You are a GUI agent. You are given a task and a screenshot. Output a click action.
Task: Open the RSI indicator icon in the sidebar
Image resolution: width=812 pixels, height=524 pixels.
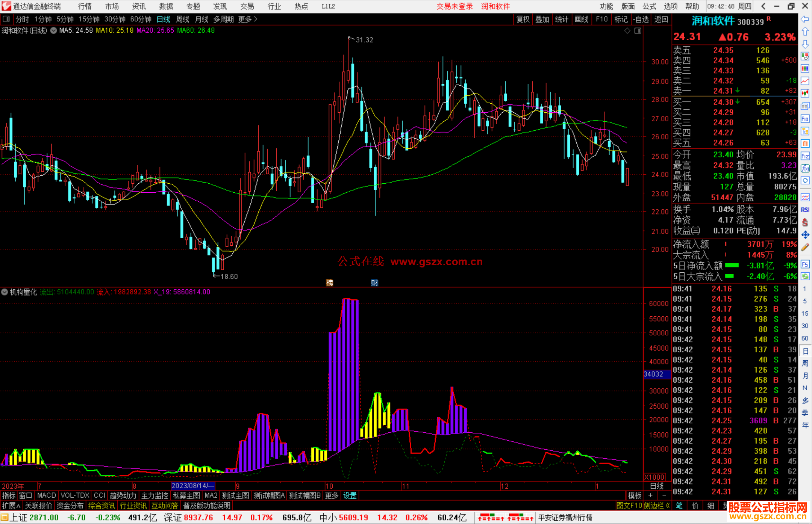(x=805, y=210)
